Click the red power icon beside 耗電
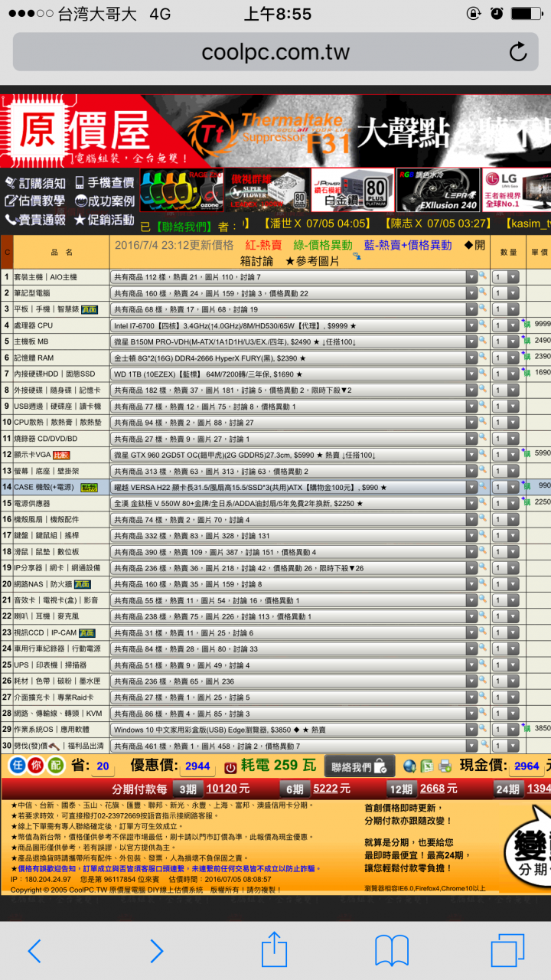 [230, 767]
